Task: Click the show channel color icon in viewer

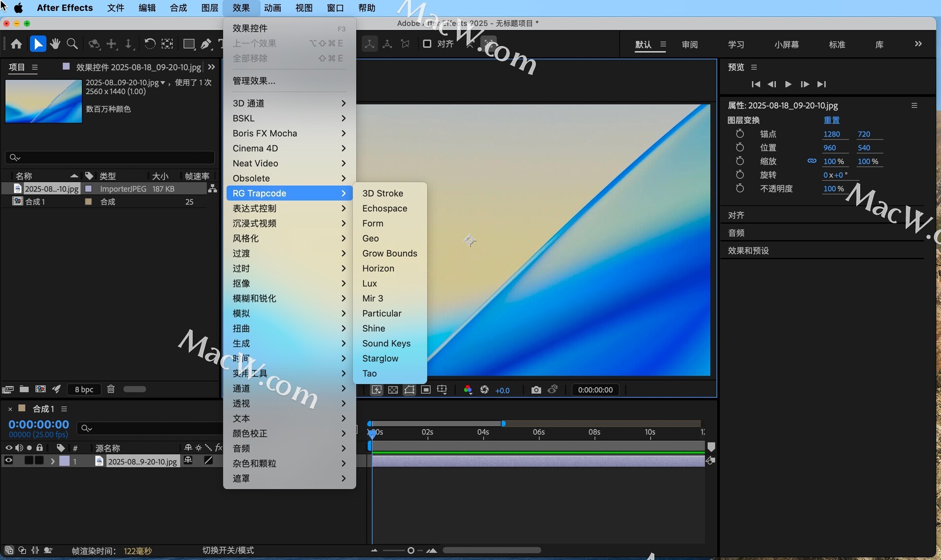Action: (468, 390)
